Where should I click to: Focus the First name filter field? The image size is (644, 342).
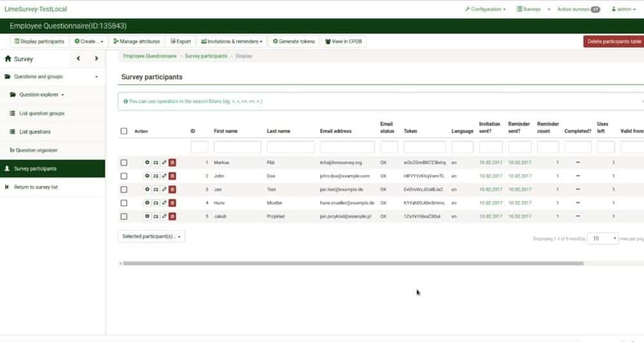tap(237, 147)
